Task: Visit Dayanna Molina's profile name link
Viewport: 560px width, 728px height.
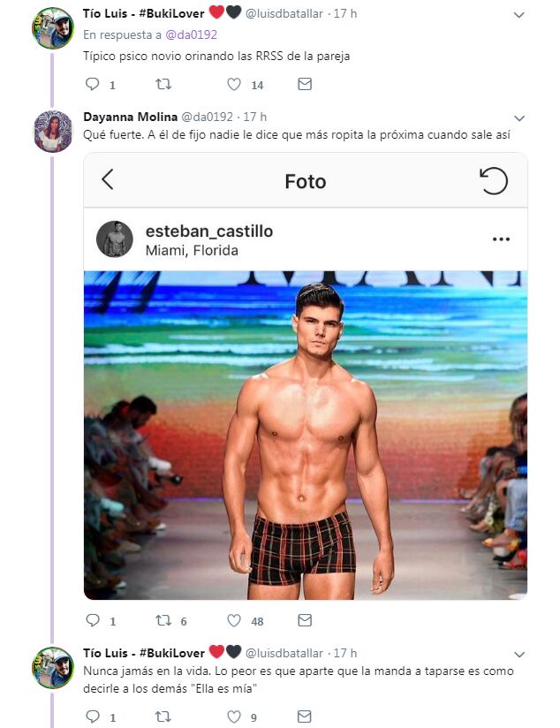Action: pyautogui.click(x=130, y=117)
